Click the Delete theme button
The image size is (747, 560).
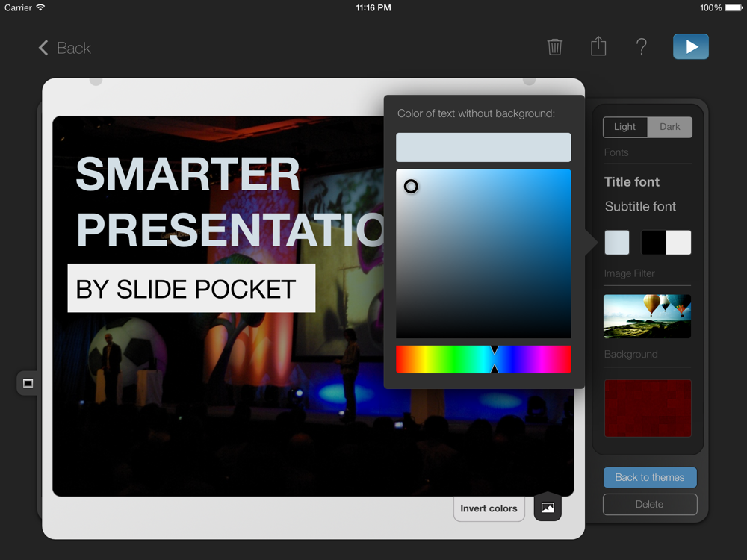tap(650, 504)
